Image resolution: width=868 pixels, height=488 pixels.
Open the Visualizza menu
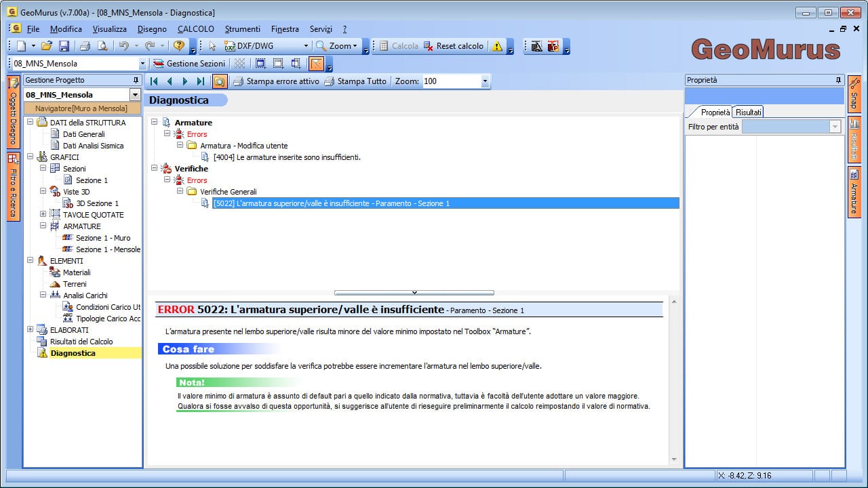(110, 29)
